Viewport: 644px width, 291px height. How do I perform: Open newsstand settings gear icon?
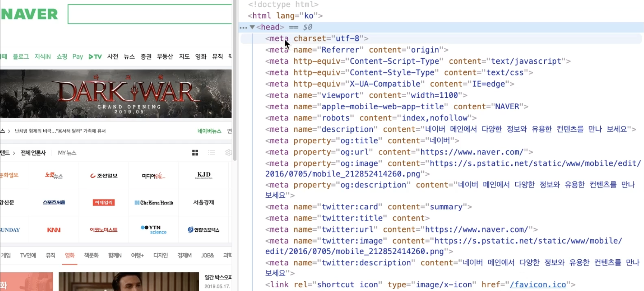point(228,153)
